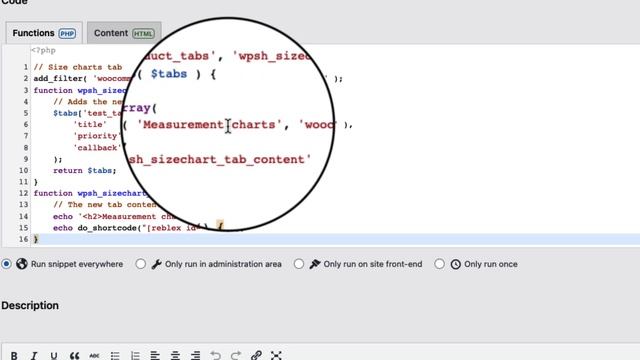Click the globe icon beside Run snippet everywhere
Image resolution: width=640 pixels, height=360 pixels.
click(22, 264)
